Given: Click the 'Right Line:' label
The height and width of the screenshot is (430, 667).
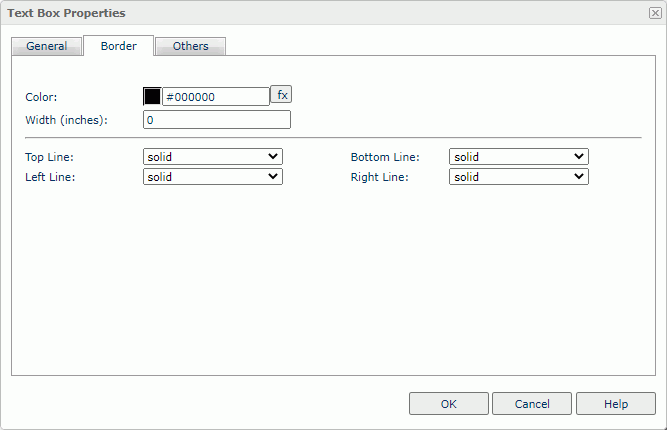Looking at the screenshot, I should tap(379, 177).
